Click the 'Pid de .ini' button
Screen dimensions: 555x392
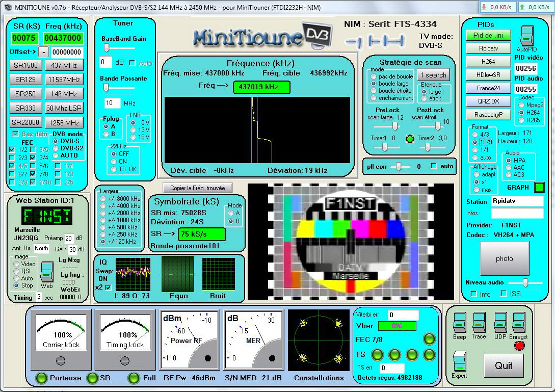click(488, 35)
